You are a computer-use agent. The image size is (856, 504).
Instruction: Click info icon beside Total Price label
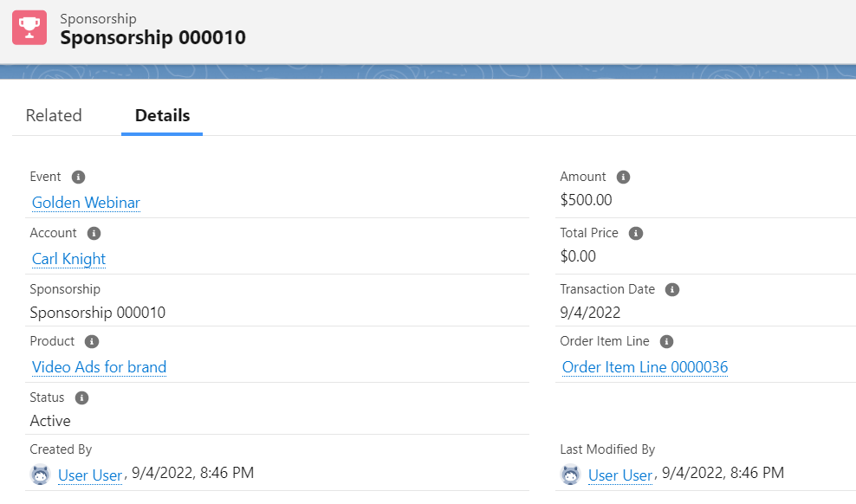click(635, 233)
